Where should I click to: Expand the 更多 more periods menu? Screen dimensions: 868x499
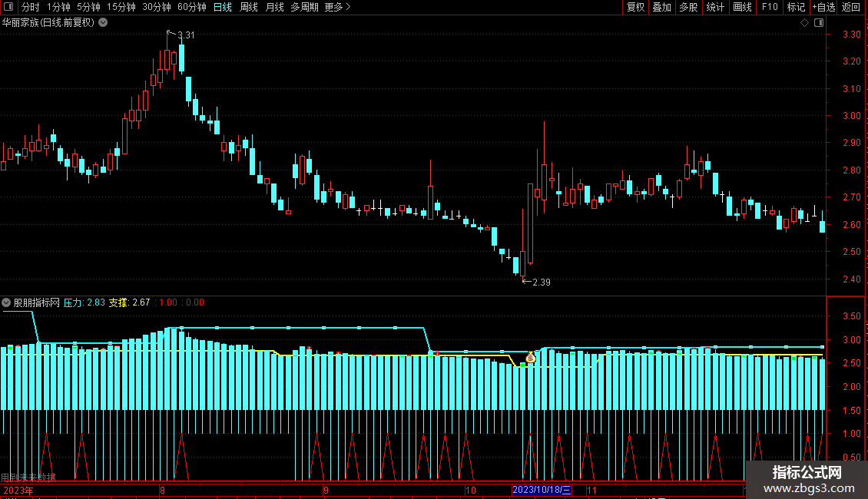click(x=337, y=7)
